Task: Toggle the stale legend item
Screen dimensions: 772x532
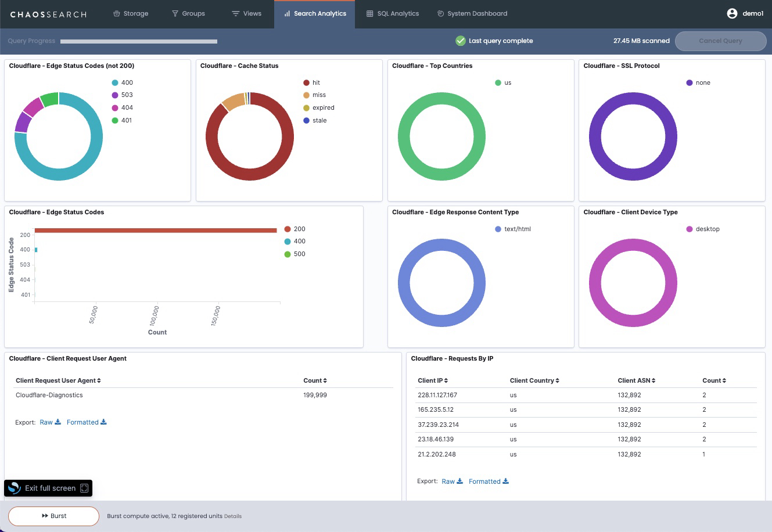Action: [x=315, y=120]
